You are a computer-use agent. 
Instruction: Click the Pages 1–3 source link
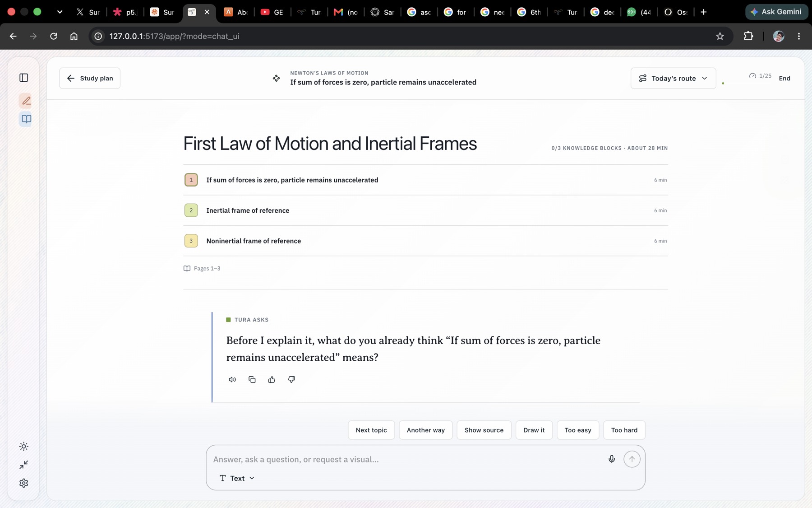click(x=202, y=269)
